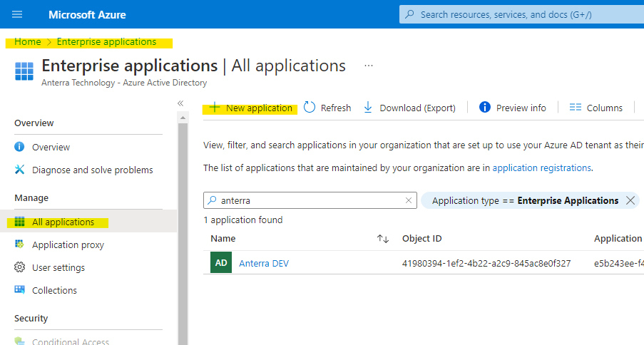Click Columns in toolbar
The width and height of the screenshot is (644, 345).
tap(605, 108)
